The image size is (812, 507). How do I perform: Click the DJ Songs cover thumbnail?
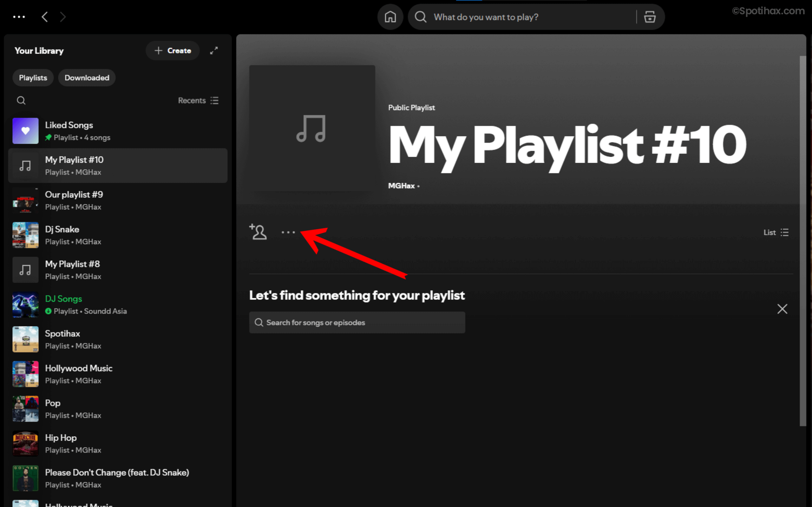pos(25,305)
